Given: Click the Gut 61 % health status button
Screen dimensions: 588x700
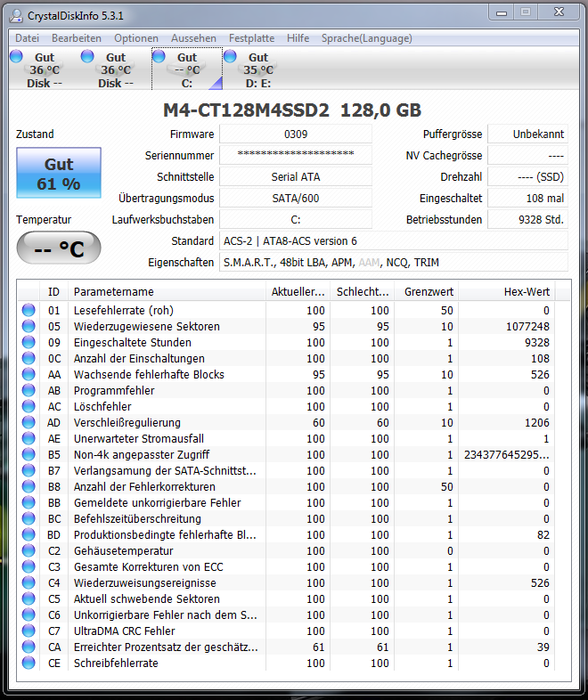Looking at the screenshot, I should point(59,173).
